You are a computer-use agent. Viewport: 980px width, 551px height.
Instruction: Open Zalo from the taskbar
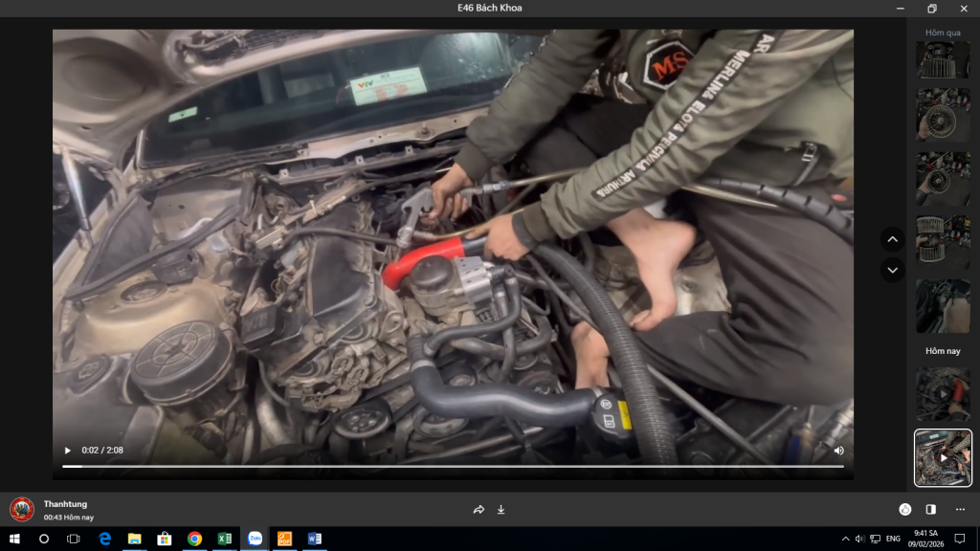(255, 539)
